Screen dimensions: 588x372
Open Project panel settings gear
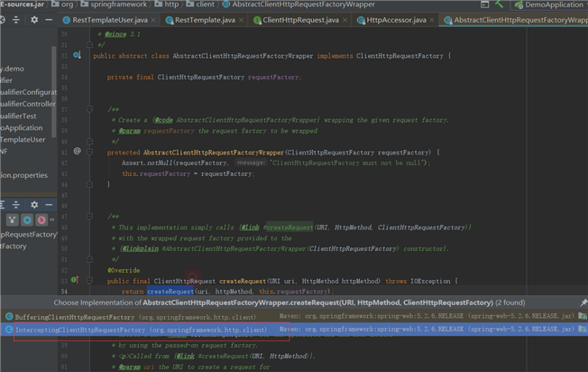coord(34,20)
